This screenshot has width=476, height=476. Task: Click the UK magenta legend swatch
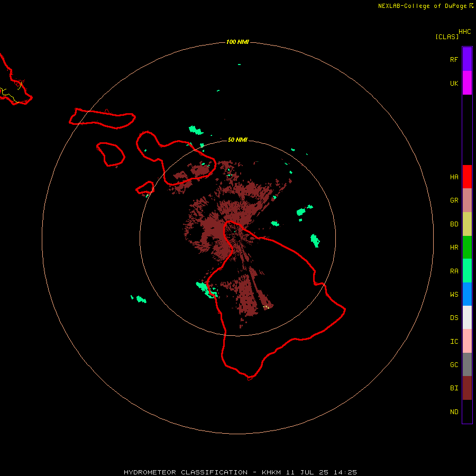point(467,83)
